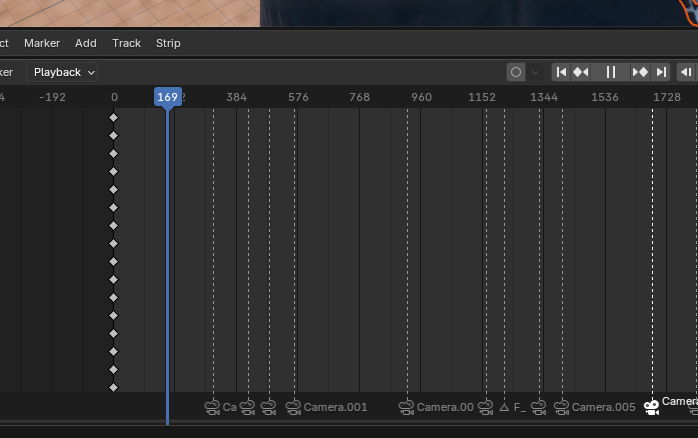Open the Strip menu
The height and width of the screenshot is (438, 698).
click(x=168, y=43)
